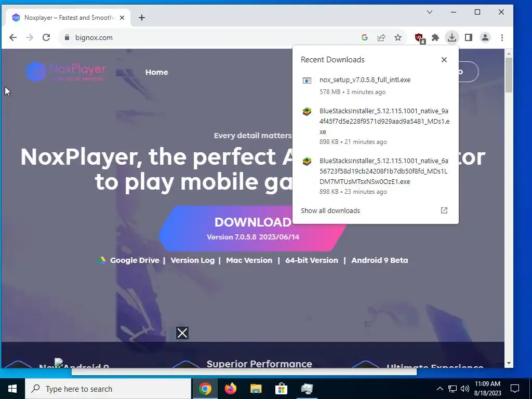Click the network tray icon
Screen dimensions: 532x399
pyautogui.click(x=453, y=389)
